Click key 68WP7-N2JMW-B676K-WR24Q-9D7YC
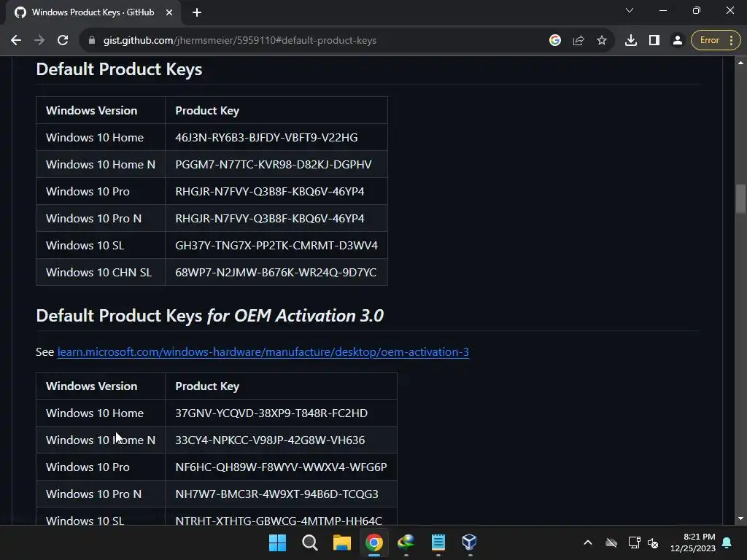Screen dimensions: 747x560 (x=276, y=273)
